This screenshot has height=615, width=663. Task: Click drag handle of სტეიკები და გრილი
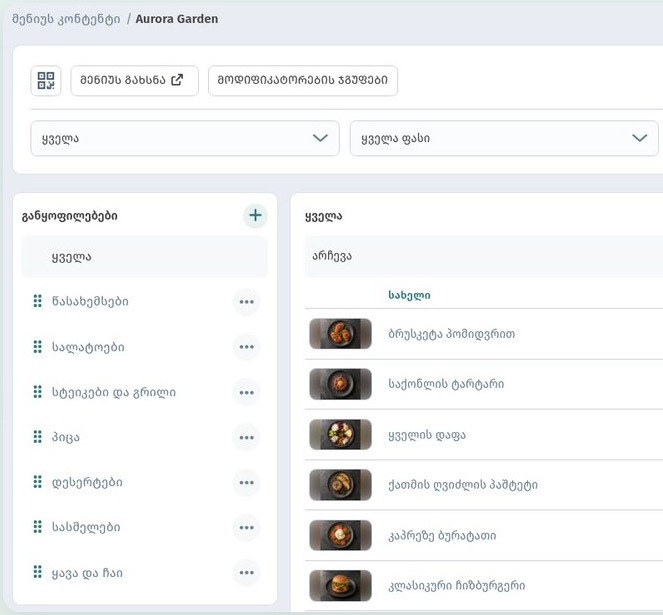[38, 392]
